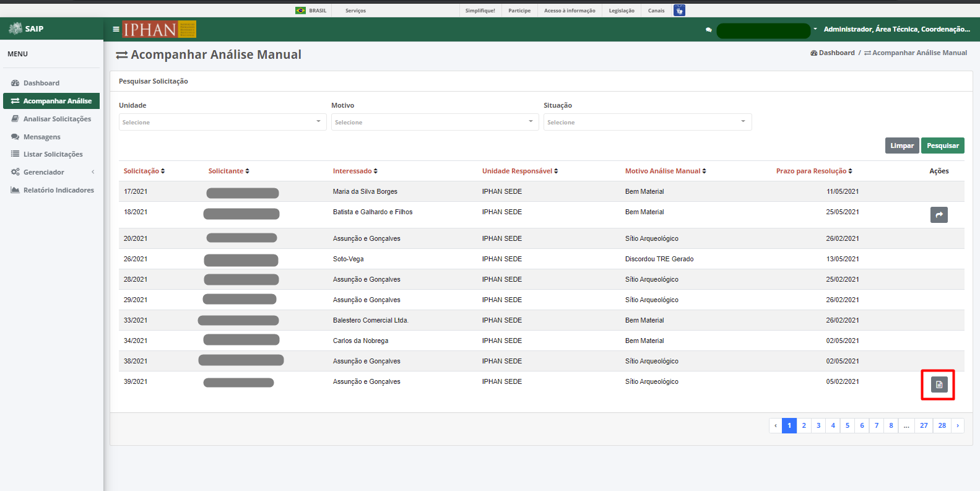Image resolution: width=980 pixels, height=491 pixels.
Task: Click the forward arrow action for 18/2021
Action: click(939, 215)
